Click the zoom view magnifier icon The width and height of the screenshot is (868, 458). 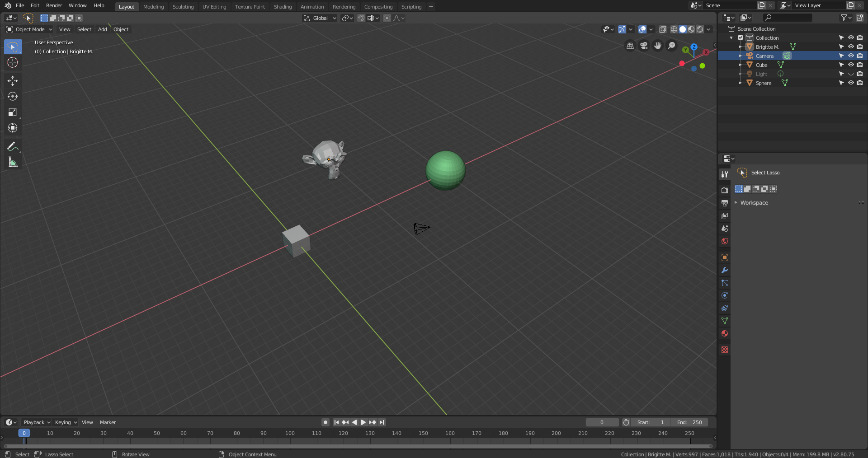pos(672,46)
